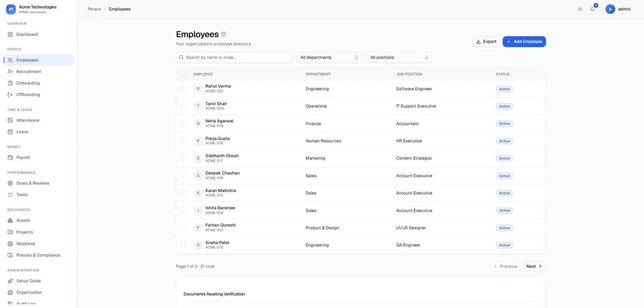Screen dimensions: 644x308
Task: Click the Projects folder icon
Action: pyautogui.click(x=10, y=232)
